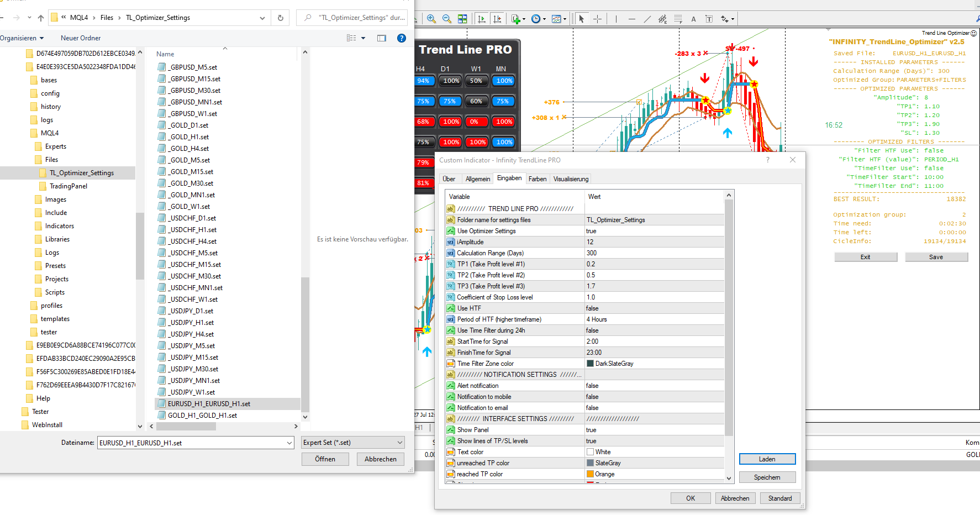980x515 pixels.
Task: Open the chart periods clock icon
Action: tap(535, 19)
